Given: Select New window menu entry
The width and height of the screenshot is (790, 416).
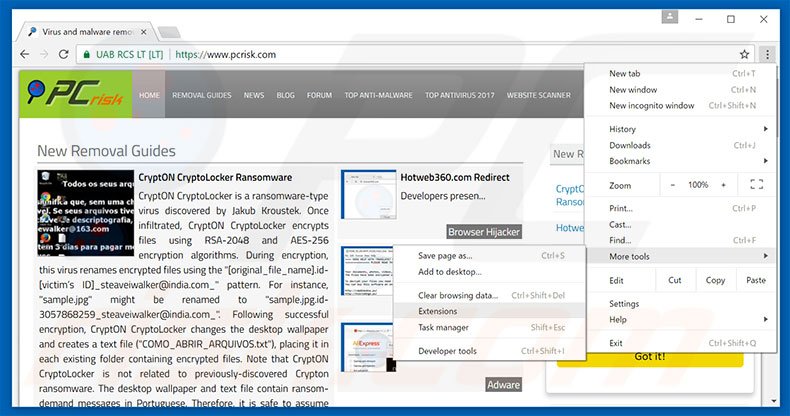Looking at the screenshot, I should point(681,90).
